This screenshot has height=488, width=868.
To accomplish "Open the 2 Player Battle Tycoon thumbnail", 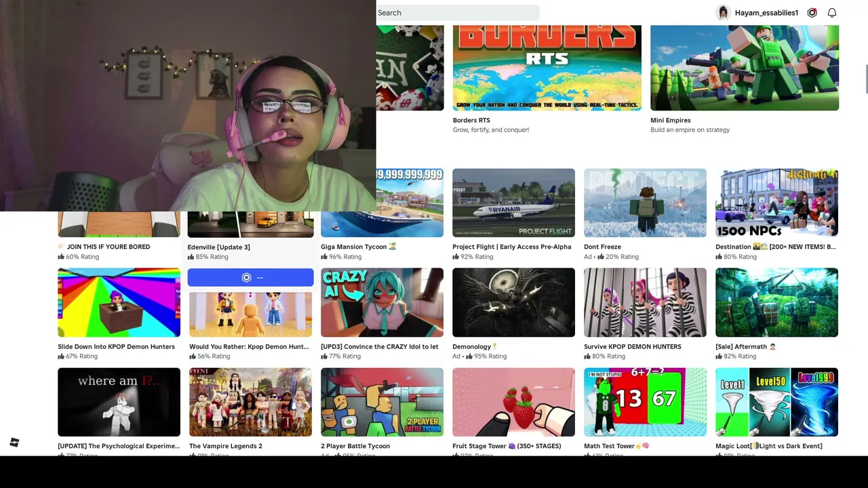I will point(382,402).
